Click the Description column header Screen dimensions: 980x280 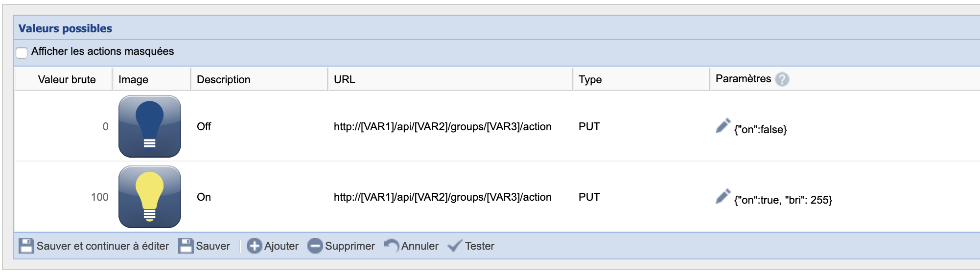click(x=223, y=80)
